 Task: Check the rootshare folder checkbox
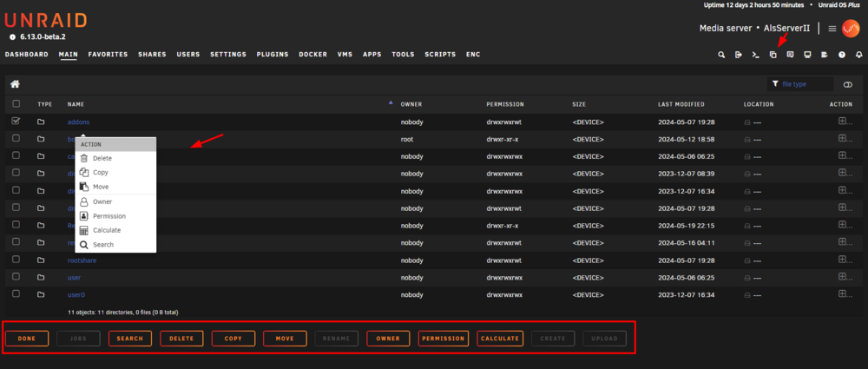point(16,259)
